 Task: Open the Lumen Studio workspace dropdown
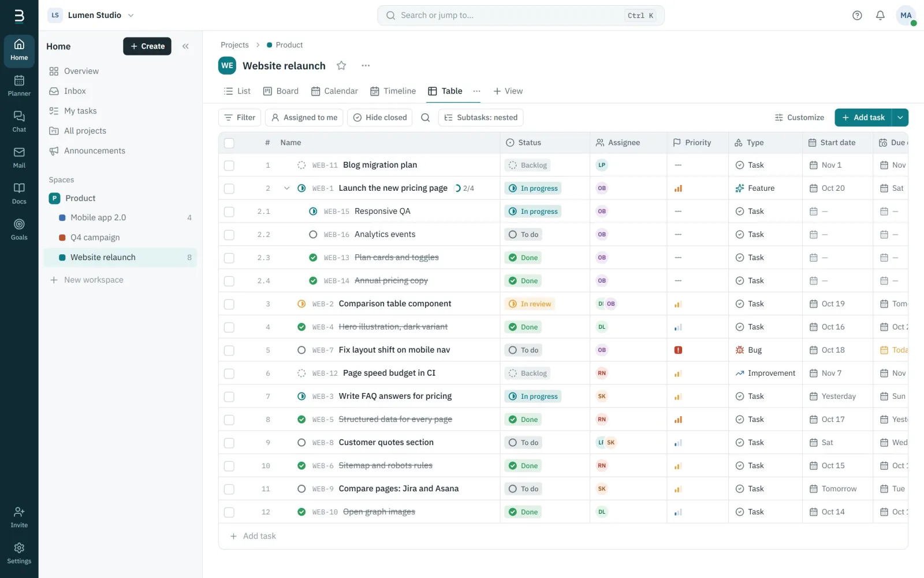[x=91, y=15]
